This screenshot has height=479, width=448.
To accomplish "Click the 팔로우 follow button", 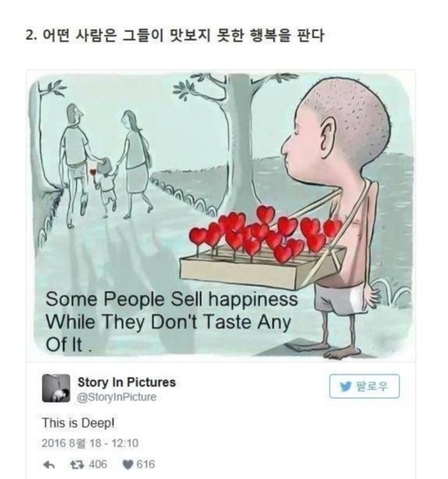I will tap(365, 387).
